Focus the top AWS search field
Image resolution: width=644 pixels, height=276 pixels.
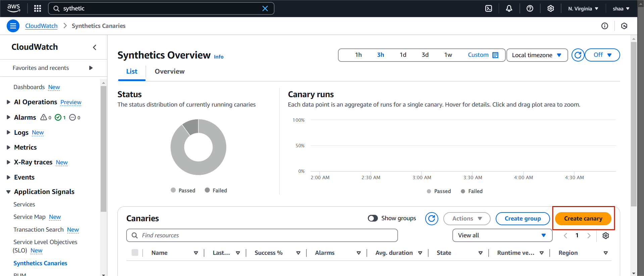point(161,8)
